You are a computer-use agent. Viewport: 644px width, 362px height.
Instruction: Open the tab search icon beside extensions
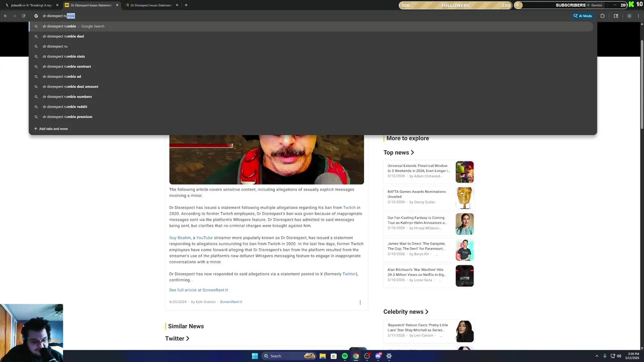(x=616, y=16)
